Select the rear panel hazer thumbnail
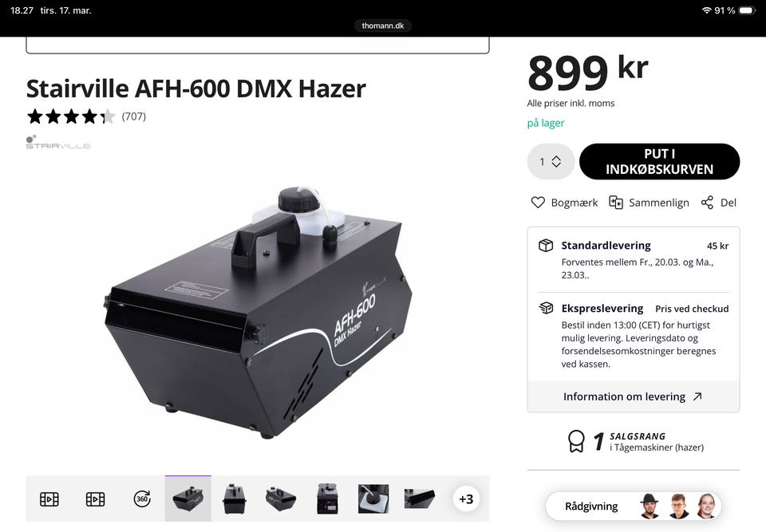This screenshot has width=766, height=532. pos(327,499)
